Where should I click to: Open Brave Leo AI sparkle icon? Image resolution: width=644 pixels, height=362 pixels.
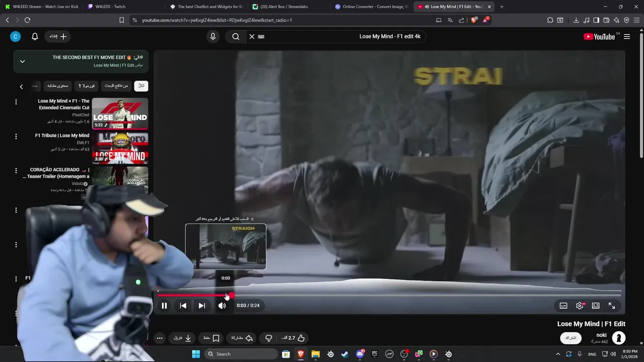(616, 20)
